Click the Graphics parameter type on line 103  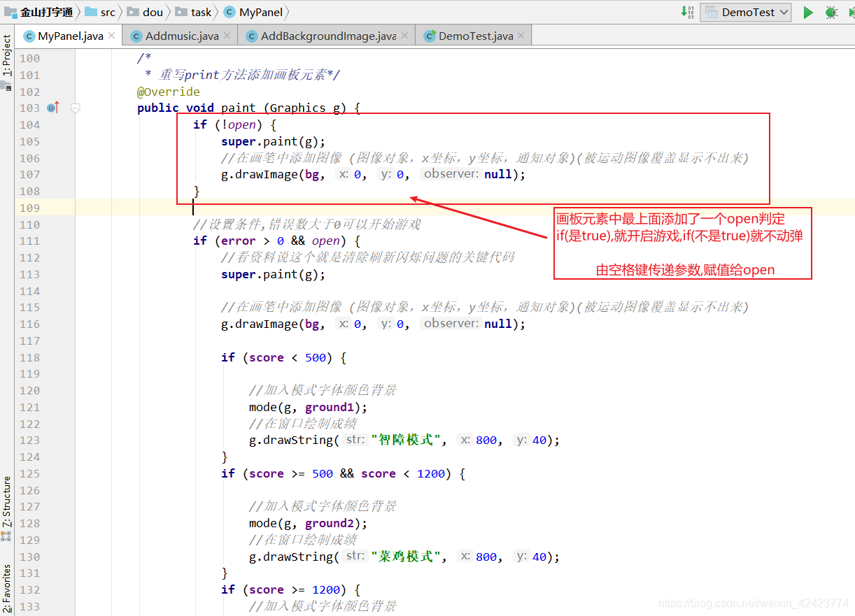297,108
